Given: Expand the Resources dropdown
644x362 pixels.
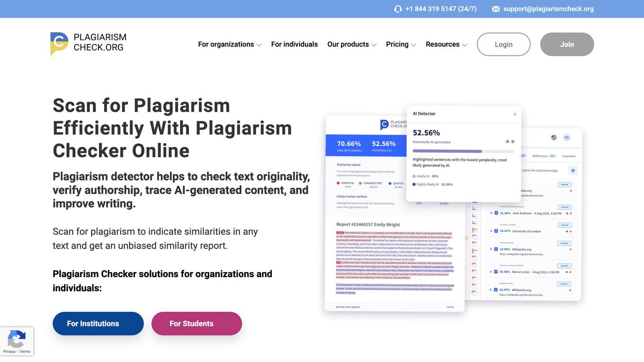Looking at the screenshot, I should point(447,45).
